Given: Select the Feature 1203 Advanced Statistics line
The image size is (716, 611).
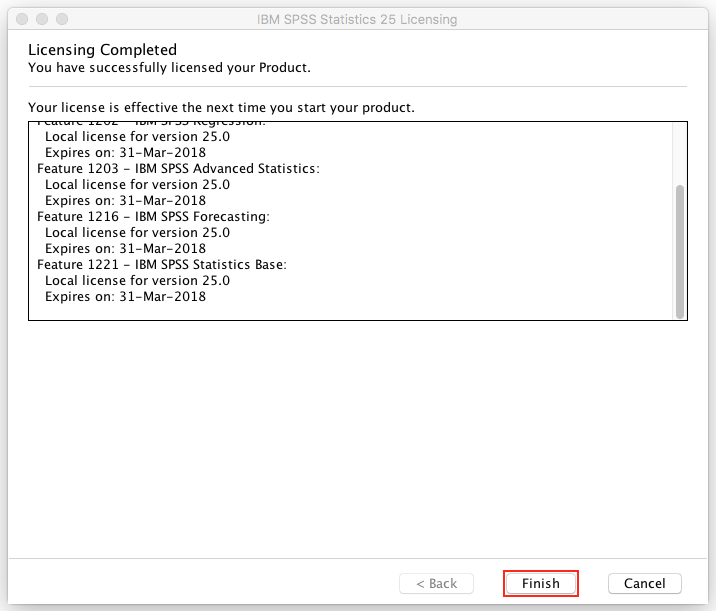Looking at the screenshot, I should (x=179, y=169).
